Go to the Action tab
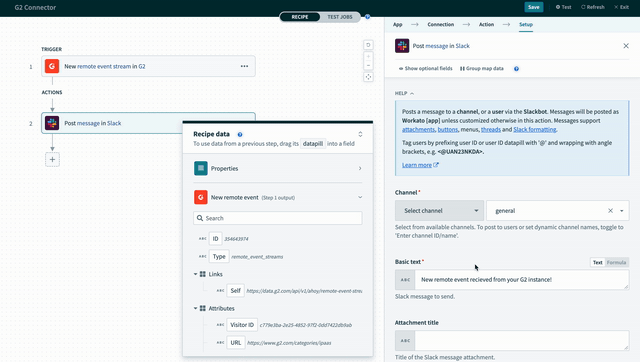 coord(486,24)
